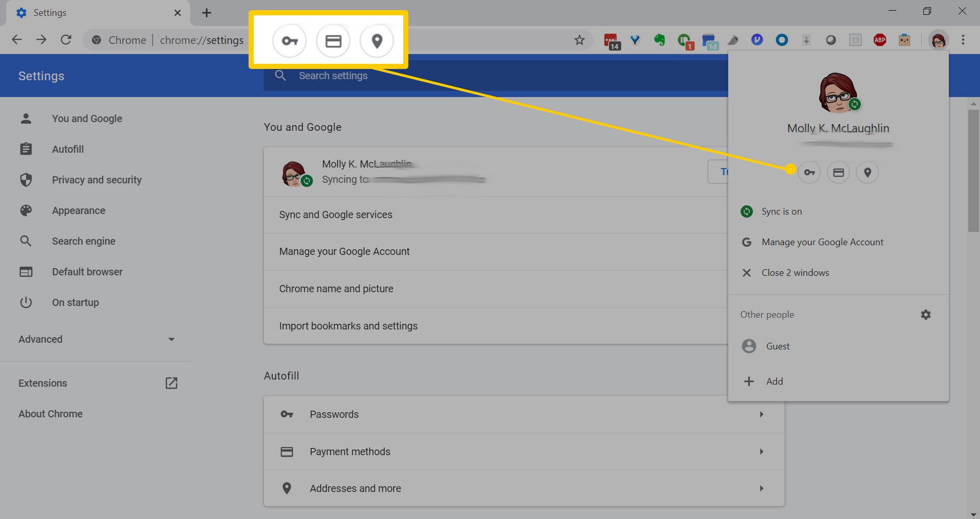
Task: Click the profile photo in popup
Action: click(838, 92)
